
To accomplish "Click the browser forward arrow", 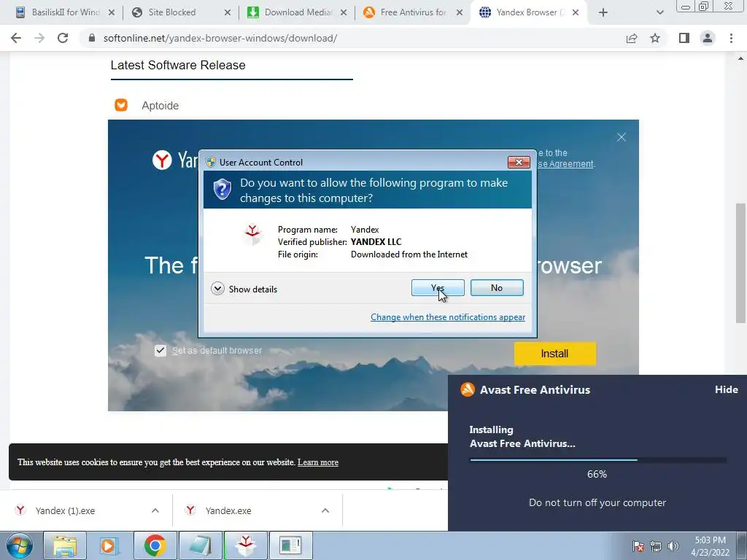I will 39,38.
